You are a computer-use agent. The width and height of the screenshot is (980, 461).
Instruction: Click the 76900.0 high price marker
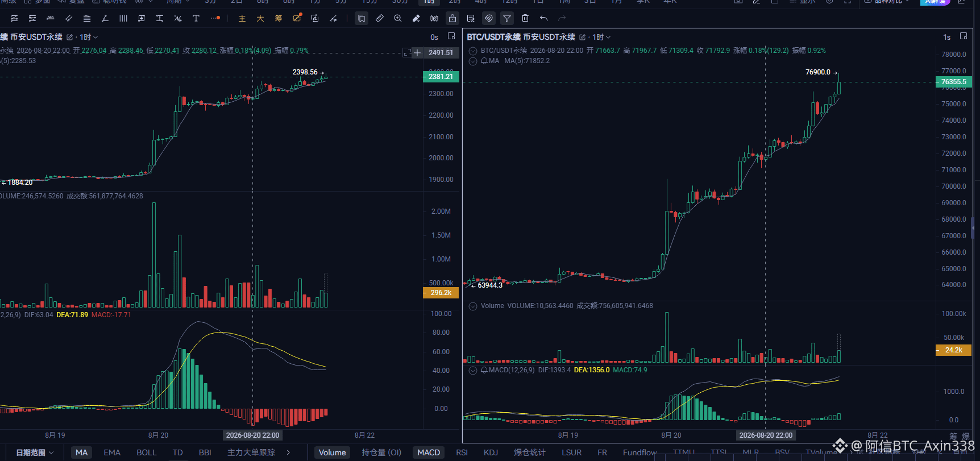point(821,72)
